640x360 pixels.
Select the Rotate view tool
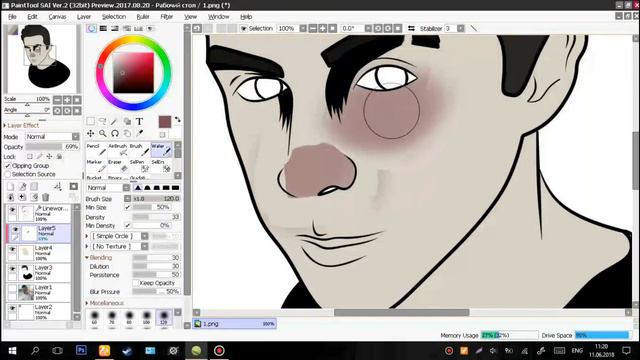(115, 133)
